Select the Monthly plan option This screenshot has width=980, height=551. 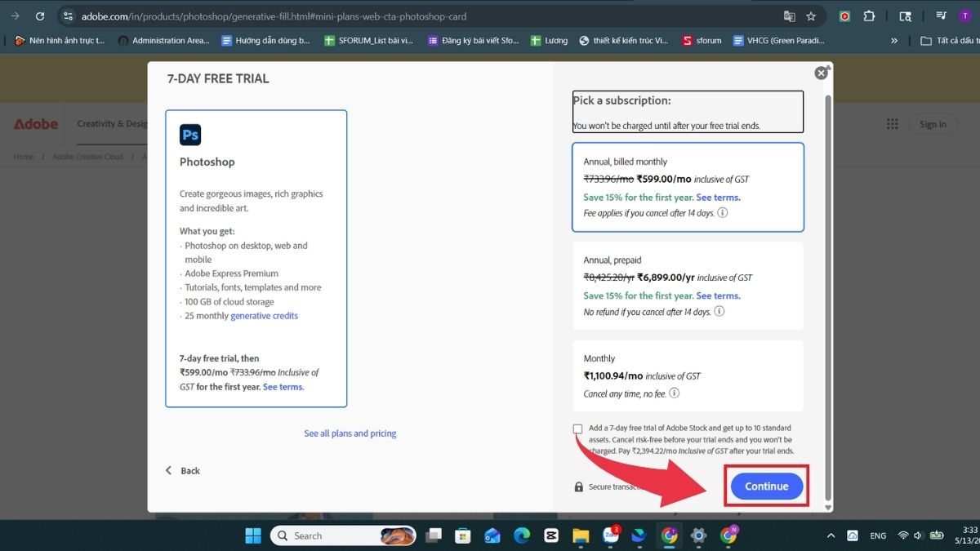(x=688, y=375)
